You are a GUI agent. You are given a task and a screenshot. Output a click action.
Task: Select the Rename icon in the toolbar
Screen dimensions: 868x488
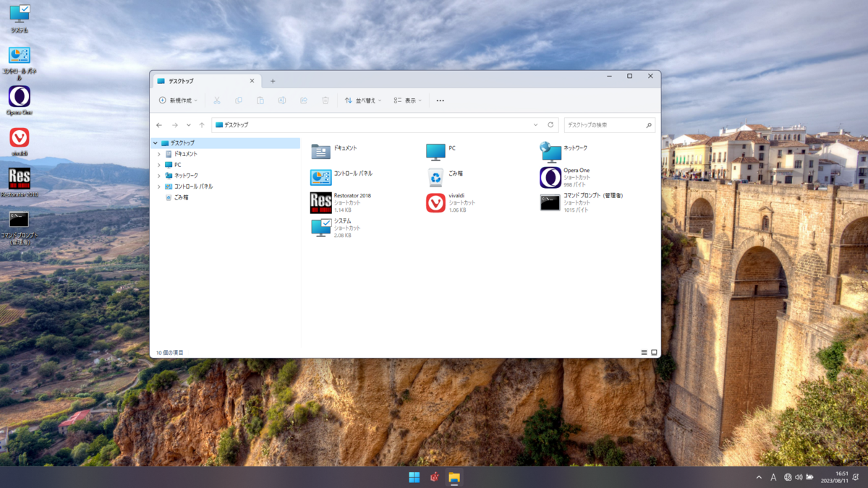[x=282, y=100]
